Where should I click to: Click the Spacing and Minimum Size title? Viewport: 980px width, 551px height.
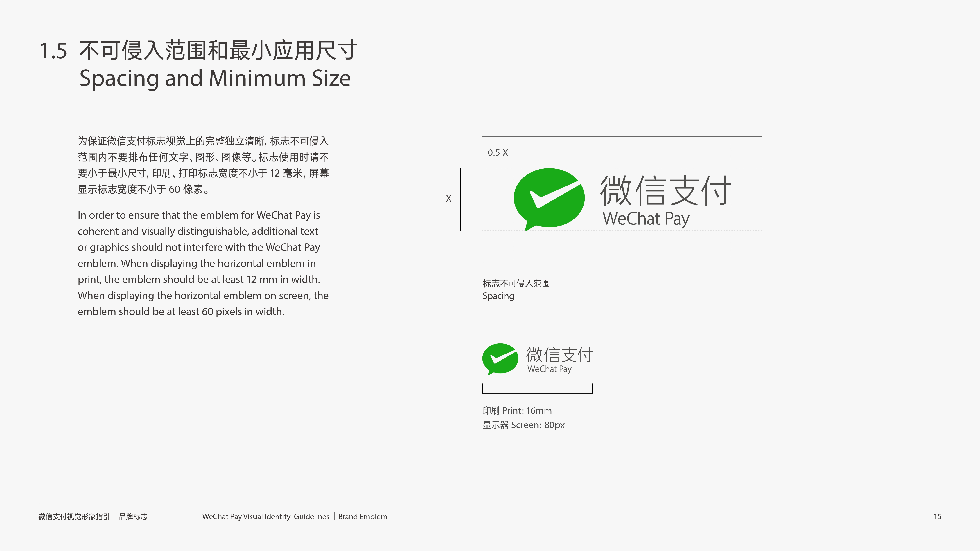[215, 78]
